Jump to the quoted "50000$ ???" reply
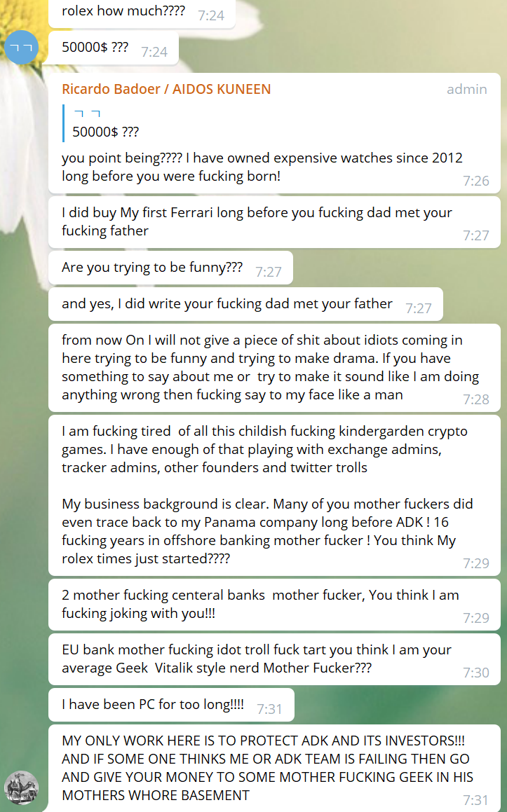The height and width of the screenshot is (812, 507). coord(105,123)
